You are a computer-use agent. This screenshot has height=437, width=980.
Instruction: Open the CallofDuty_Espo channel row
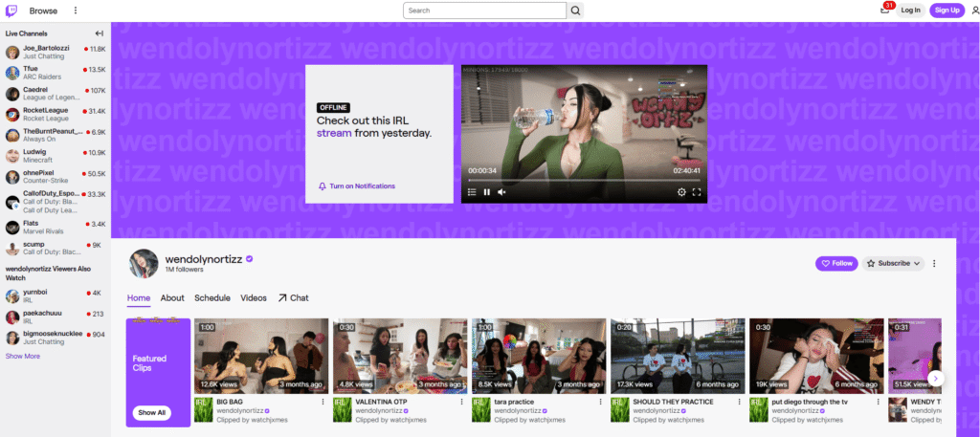click(56, 202)
